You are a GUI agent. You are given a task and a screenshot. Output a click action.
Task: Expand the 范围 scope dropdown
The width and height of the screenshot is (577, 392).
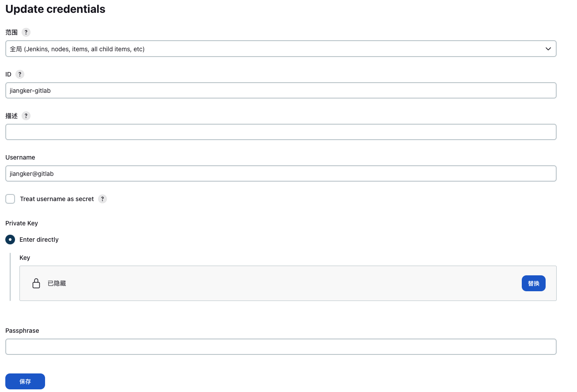pyautogui.click(x=281, y=49)
